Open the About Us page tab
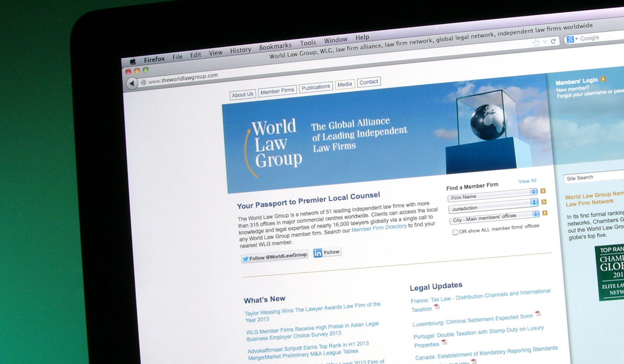Image resolution: width=624 pixels, height=364 pixels. pos(243,95)
